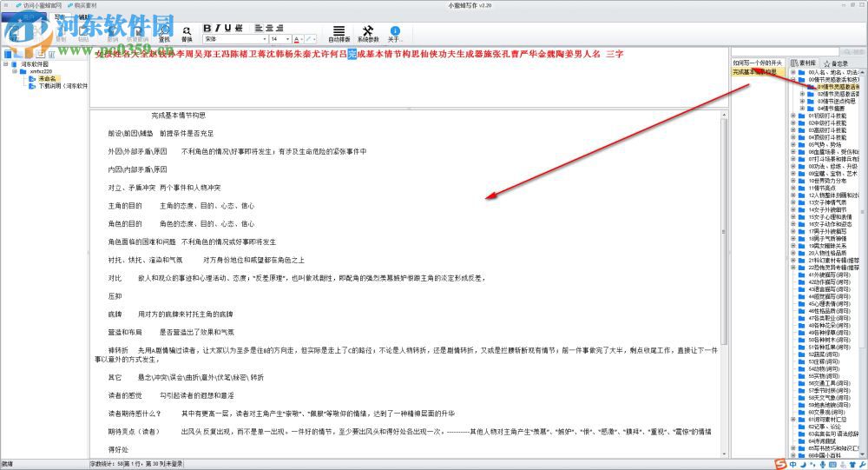This screenshot has width=868, height=470.
Task: Open the font size dropdown 14
Action: tap(288, 39)
